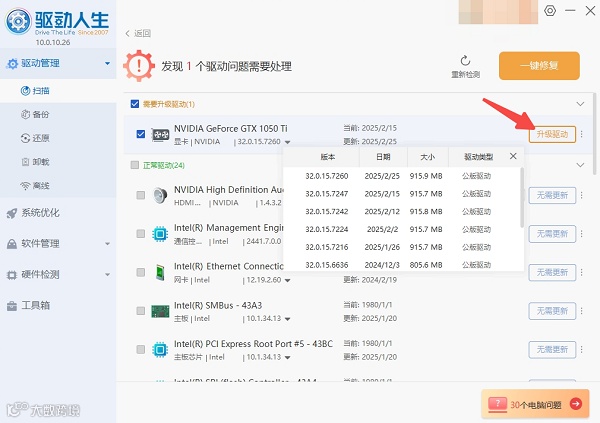Image resolution: width=600 pixels, height=423 pixels.
Task: Collapse 需要升级驱动 group chevron
Action: click(580, 104)
